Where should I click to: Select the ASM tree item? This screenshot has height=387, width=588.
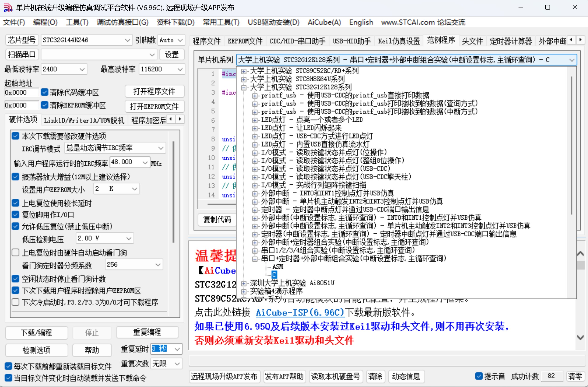coord(278,266)
